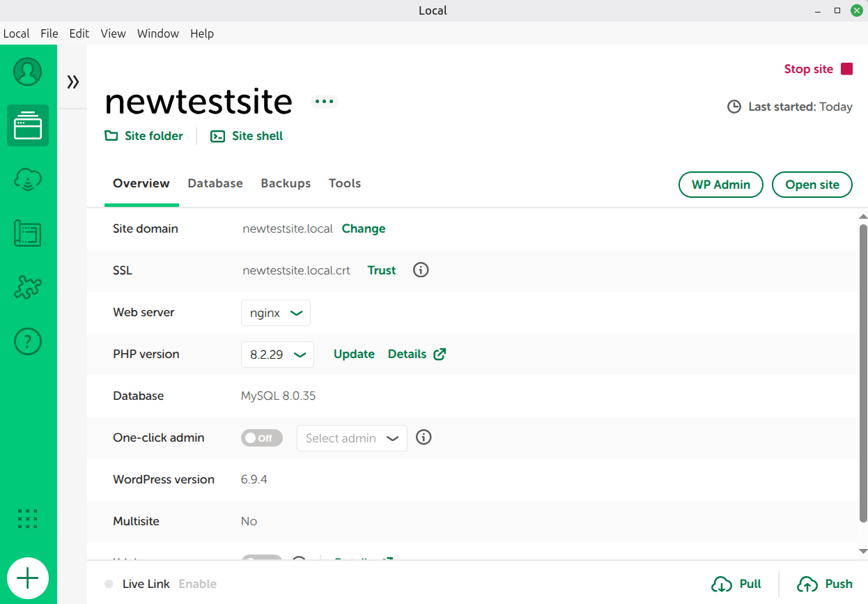Open the nine-dot apps grid icon
This screenshot has height=604, width=868.
[x=27, y=519]
